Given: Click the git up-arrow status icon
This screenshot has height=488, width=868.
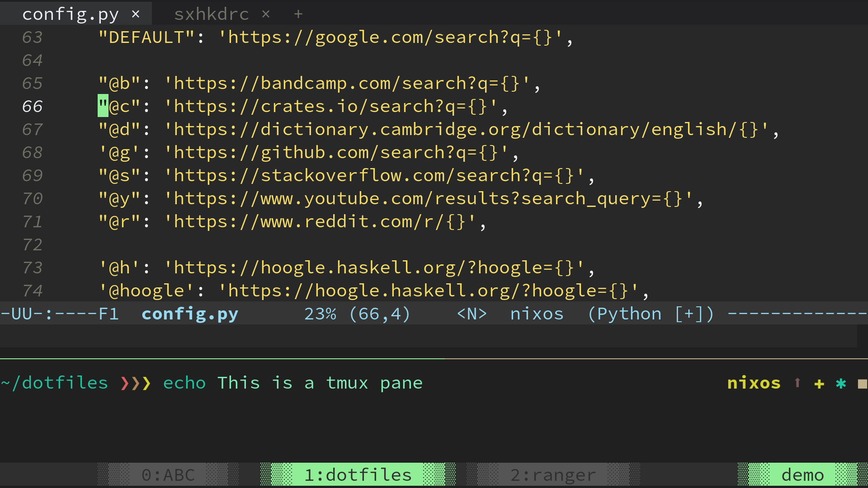Looking at the screenshot, I should pyautogui.click(x=797, y=383).
